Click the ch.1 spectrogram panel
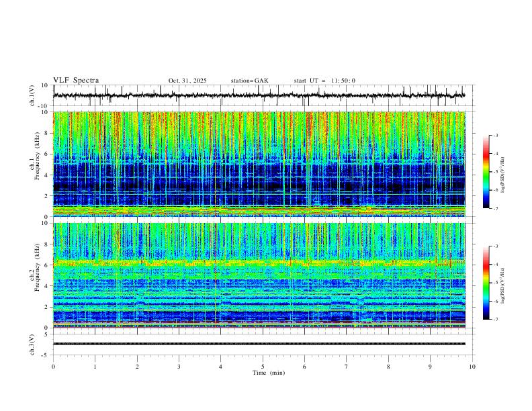The image size is (532, 411). [x=259, y=164]
